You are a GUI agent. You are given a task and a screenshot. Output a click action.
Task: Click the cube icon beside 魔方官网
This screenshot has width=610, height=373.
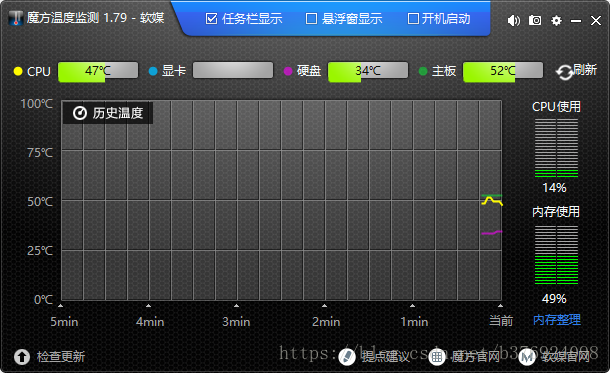point(437,357)
